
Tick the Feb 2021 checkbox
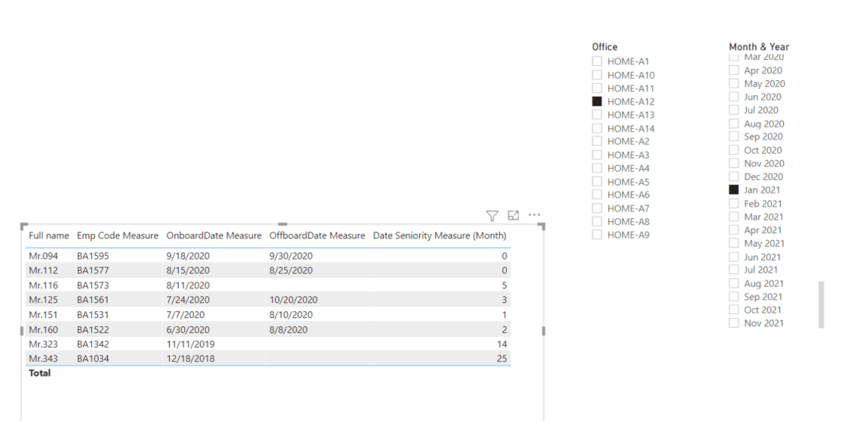734,203
